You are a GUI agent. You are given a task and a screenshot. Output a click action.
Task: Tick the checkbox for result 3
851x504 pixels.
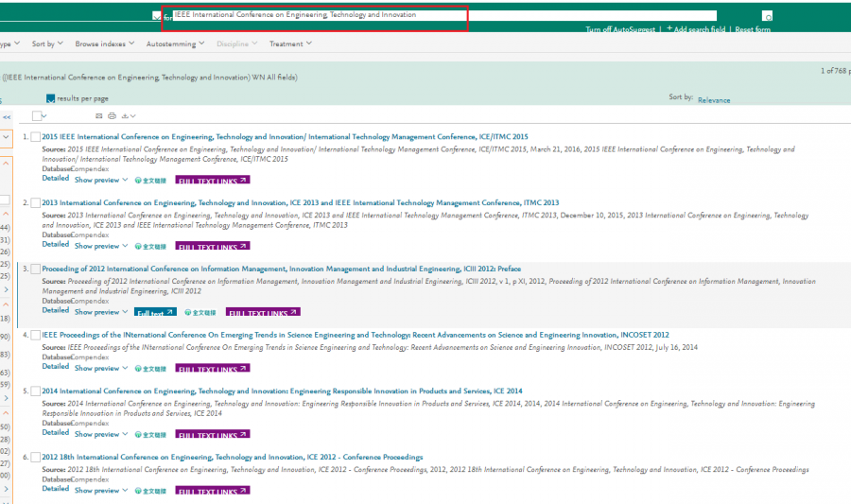tap(36, 269)
